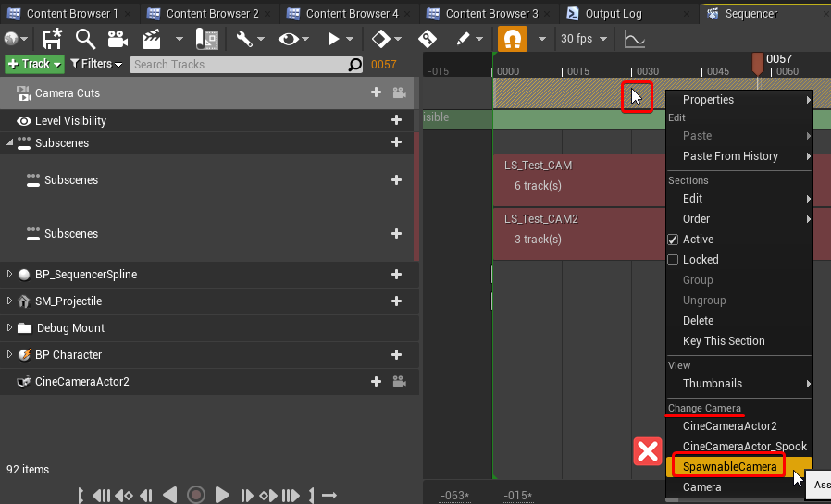Collapse the Subscenes track group
831x504 pixels.
click(9, 143)
